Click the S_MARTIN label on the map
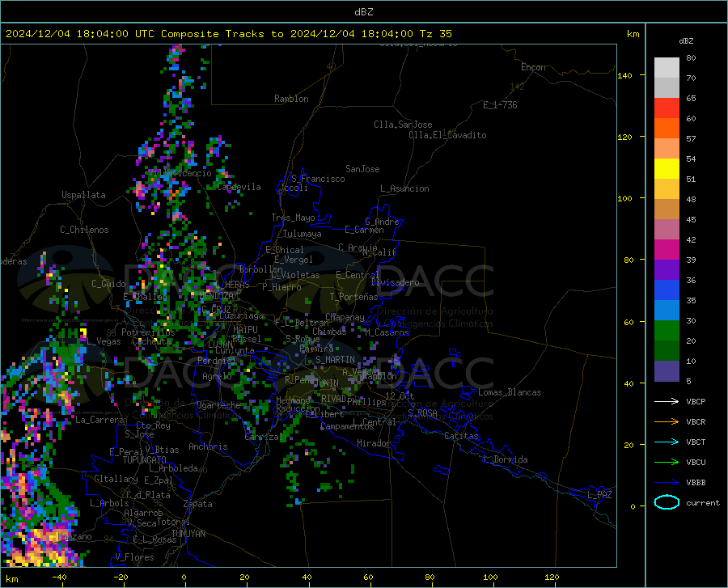This screenshot has width=728, height=588. pos(335,360)
